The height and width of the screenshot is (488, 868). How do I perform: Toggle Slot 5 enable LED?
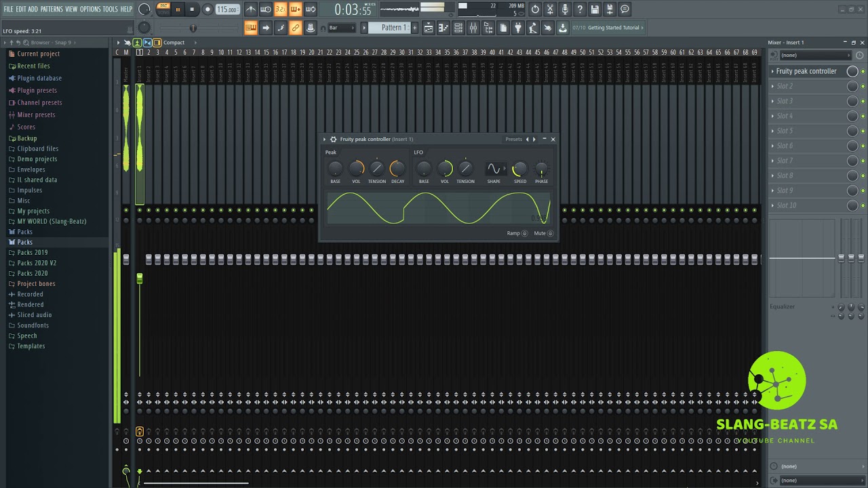pos(863,131)
